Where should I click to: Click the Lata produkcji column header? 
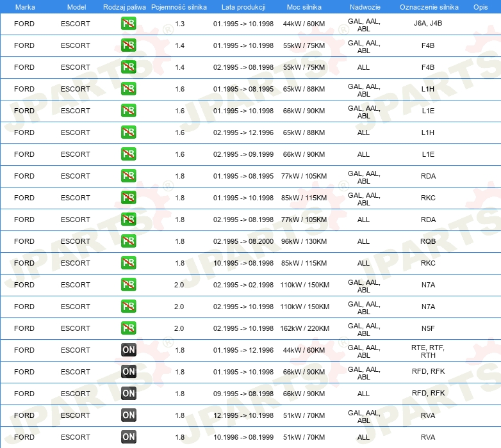pyautogui.click(x=243, y=7)
